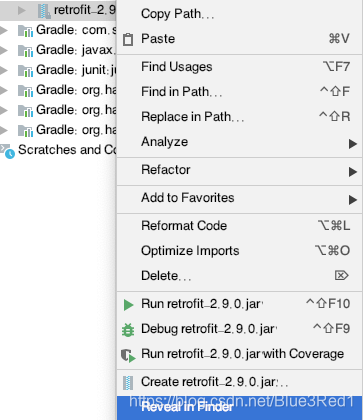Expand the Gradle: javax library node
This screenshot has height=420, width=363.
click(x=3, y=50)
